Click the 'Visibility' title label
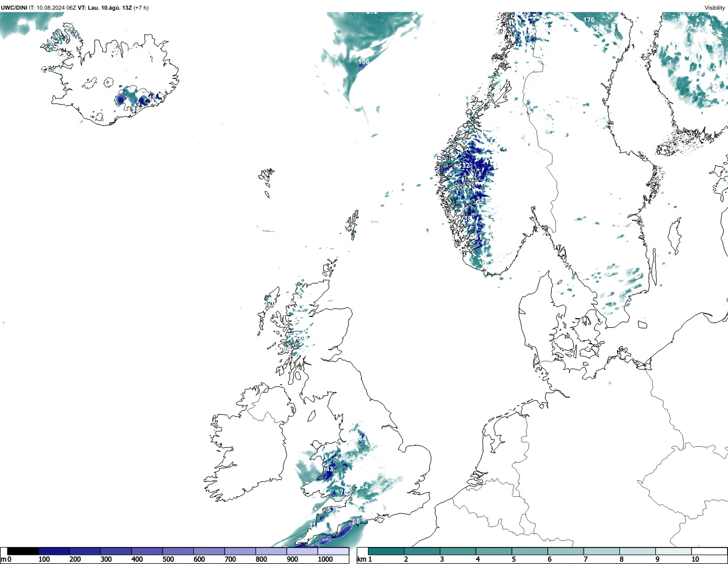The width and height of the screenshot is (728, 564). click(714, 8)
